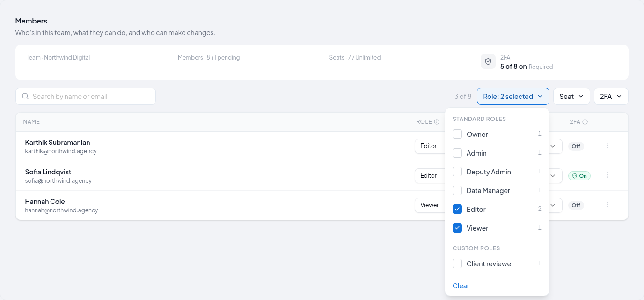Change Hannah Cole's Viewer role dropdown
644x300 pixels.
click(x=430, y=205)
